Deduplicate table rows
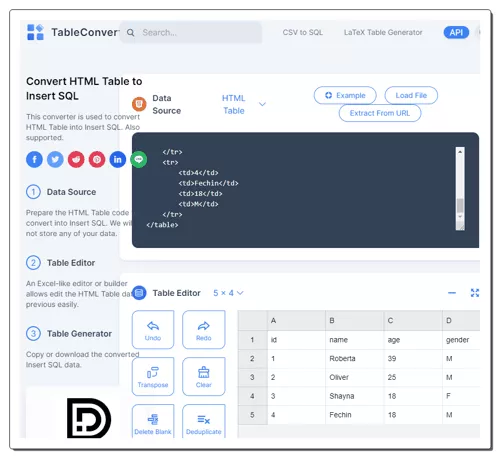This screenshot has height=458, width=500. tap(204, 421)
